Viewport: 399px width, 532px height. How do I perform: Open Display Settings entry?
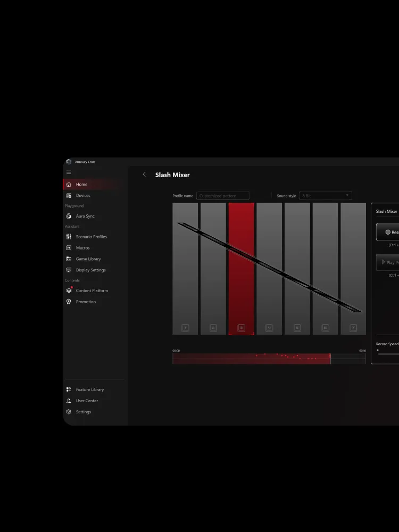coord(91,270)
